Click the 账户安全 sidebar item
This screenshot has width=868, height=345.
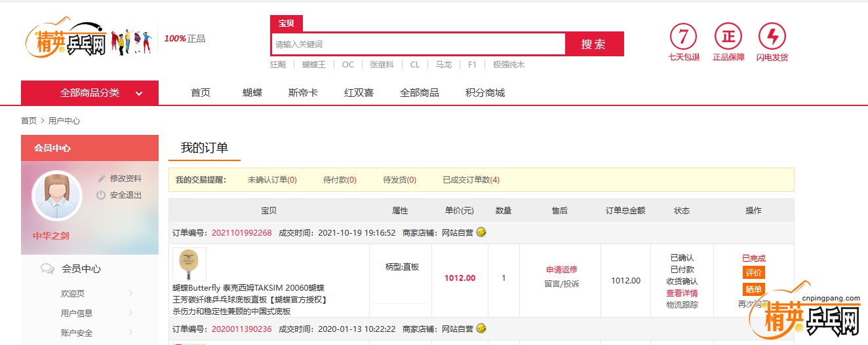(77, 333)
